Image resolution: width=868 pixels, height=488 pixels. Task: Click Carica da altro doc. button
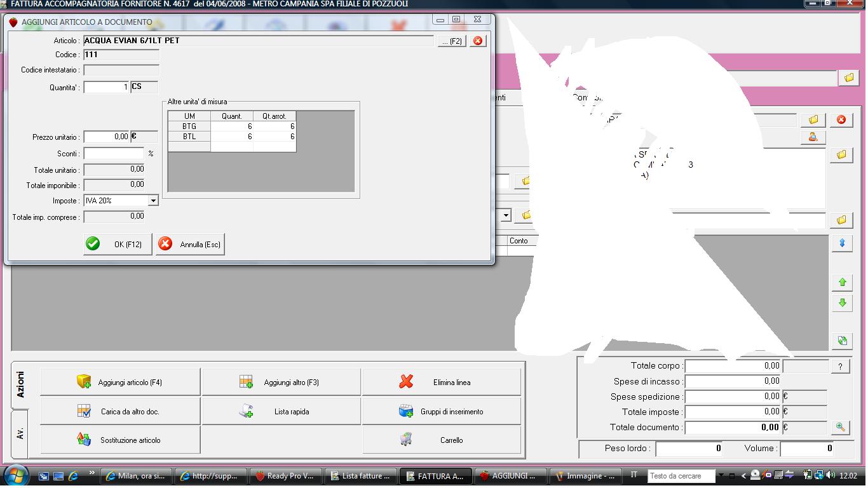tap(120, 411)
